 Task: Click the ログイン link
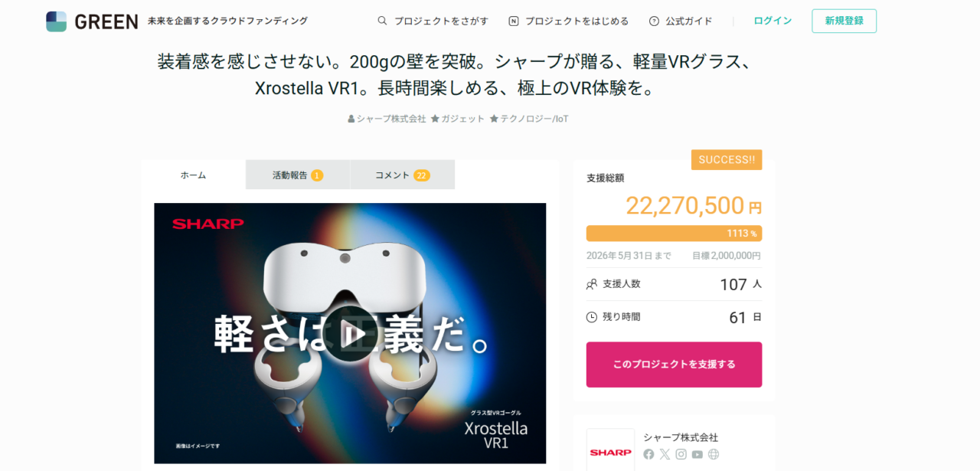click(x=773, y=21)
